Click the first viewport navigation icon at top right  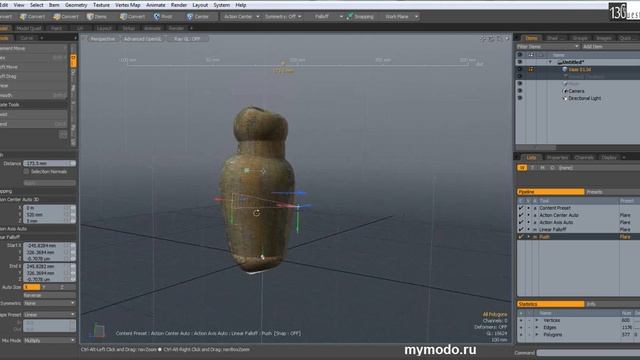483,39
